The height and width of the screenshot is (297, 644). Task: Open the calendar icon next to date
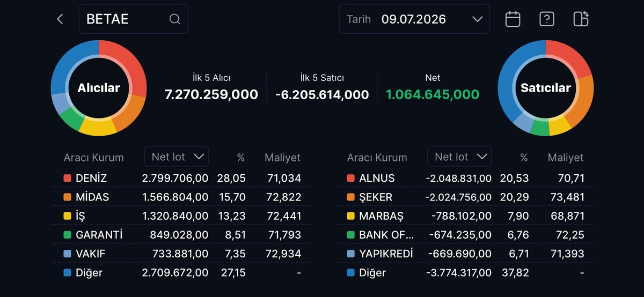[513, 19]
